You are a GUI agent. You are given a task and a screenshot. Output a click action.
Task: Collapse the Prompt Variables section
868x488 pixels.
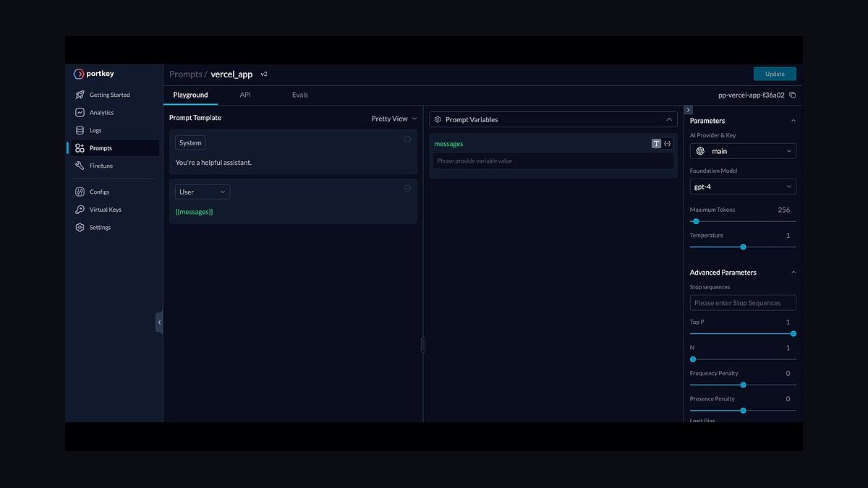[669, 119]
